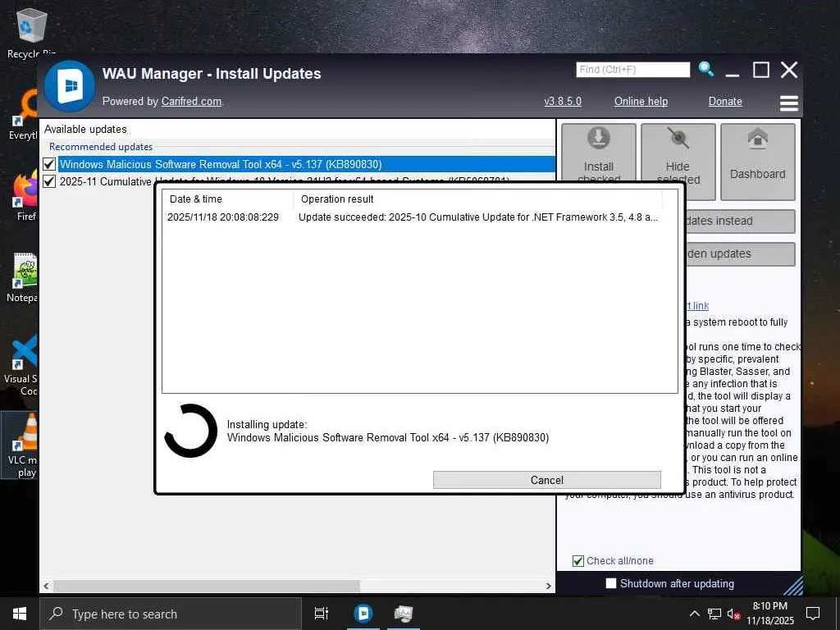The width and height of the screenshot is (840, 630).
Task: Open the notification center icon
Action: click(x=813, y=614)
